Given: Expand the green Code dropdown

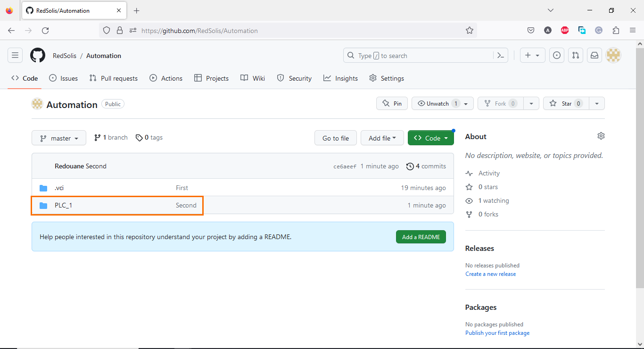Looking at the screenshot, I should 430,138.
